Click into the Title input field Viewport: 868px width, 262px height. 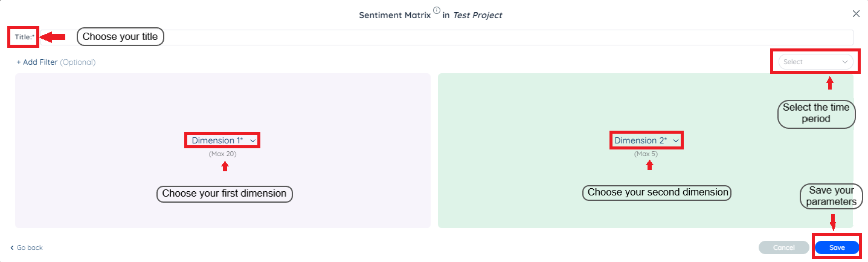[x=483, y=37]
